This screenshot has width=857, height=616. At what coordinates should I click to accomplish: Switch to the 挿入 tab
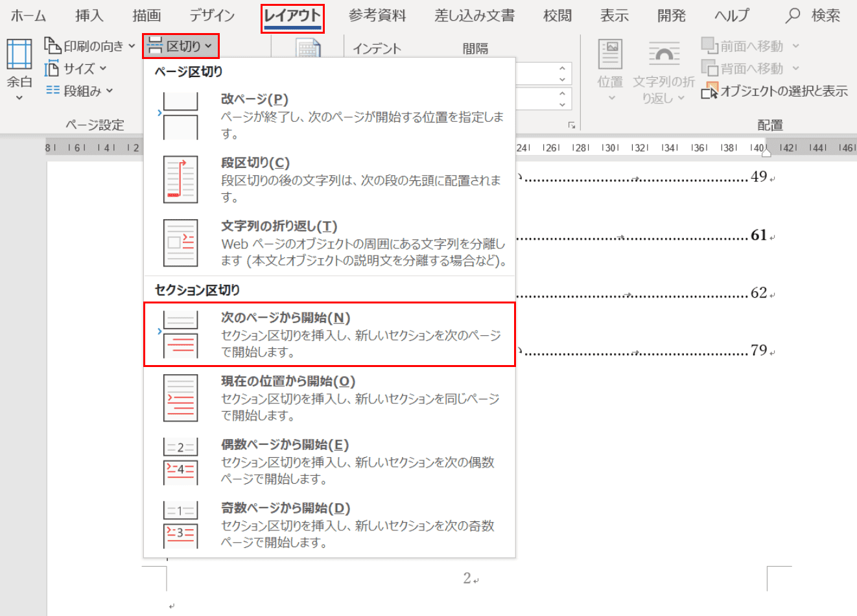pyautogui.click(x=89, y=16)
